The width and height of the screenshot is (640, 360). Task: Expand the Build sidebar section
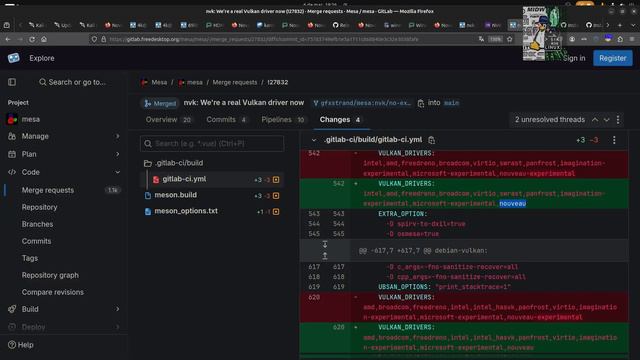pos(64,309)
